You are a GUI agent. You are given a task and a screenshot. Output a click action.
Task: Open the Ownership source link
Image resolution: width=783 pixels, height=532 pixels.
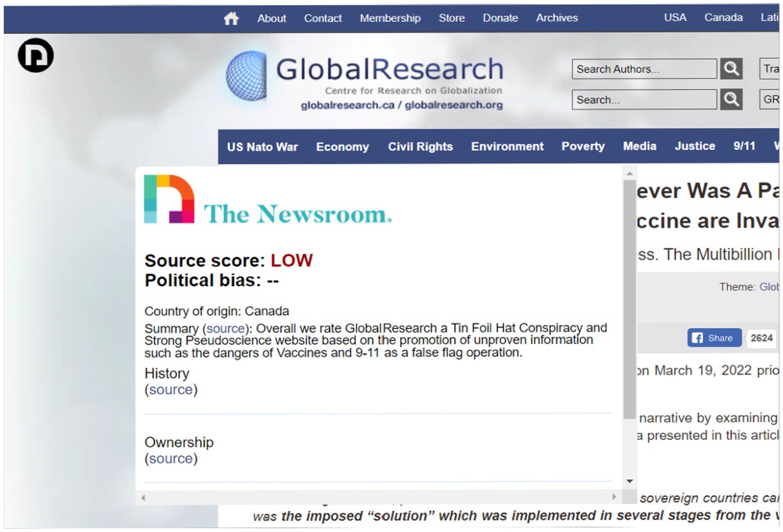tap(171, 459)
